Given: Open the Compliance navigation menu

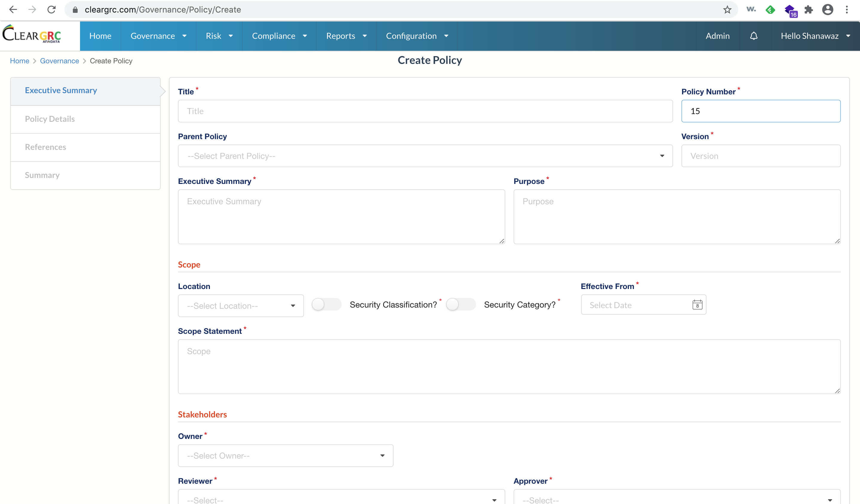Looking at the screenshot, I should [279, 36].
